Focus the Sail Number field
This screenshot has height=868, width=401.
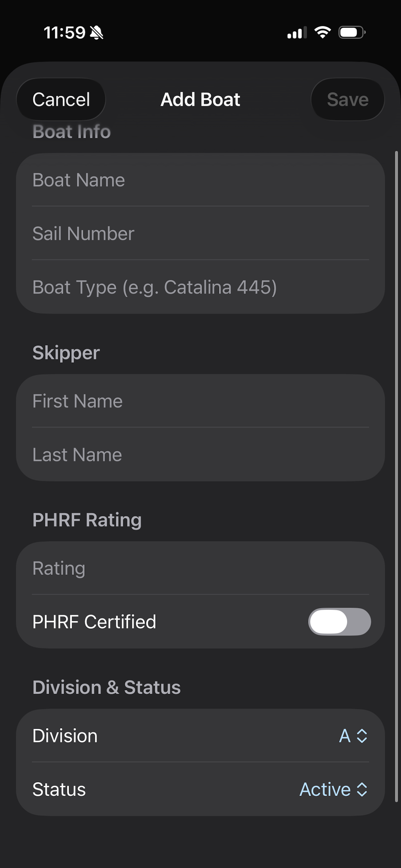pyautogui.click(x=200, y=233)
